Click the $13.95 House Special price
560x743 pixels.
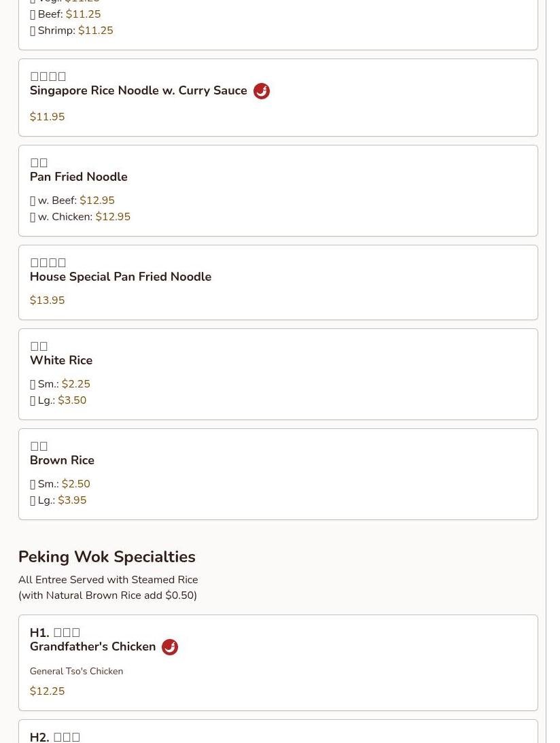pos(48,300)
